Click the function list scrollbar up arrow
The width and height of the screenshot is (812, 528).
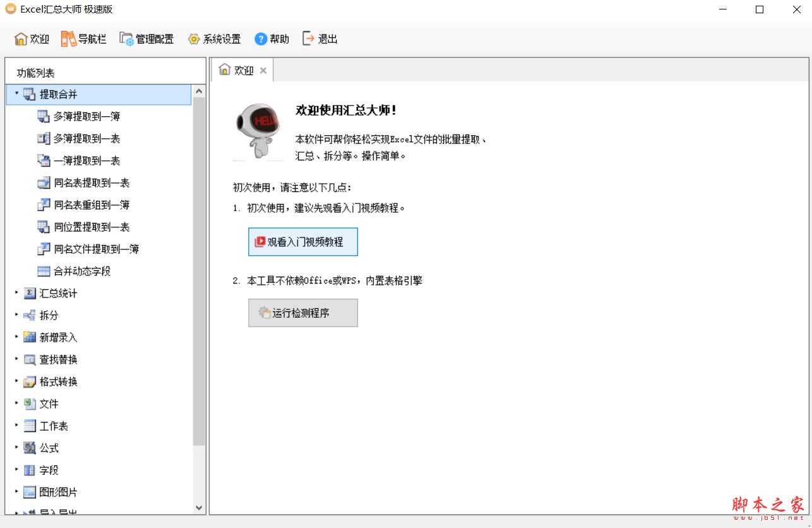(x=200, y=91)
